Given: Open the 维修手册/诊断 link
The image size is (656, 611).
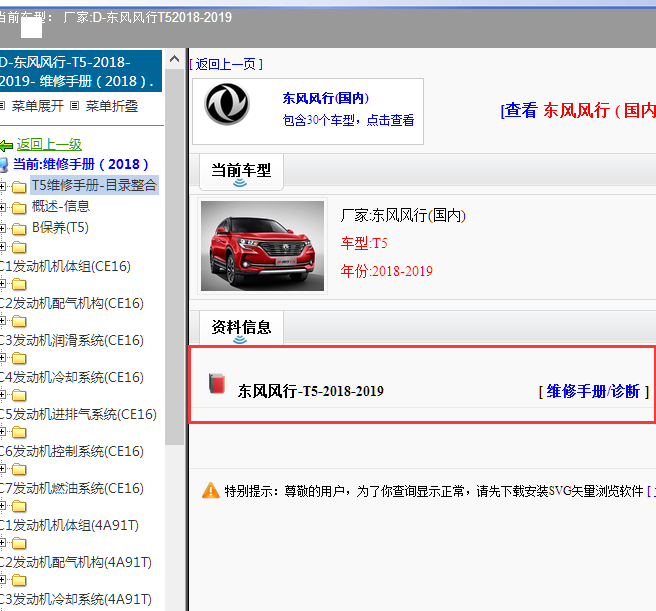Looking at the screenshot, I should [593, 391].
